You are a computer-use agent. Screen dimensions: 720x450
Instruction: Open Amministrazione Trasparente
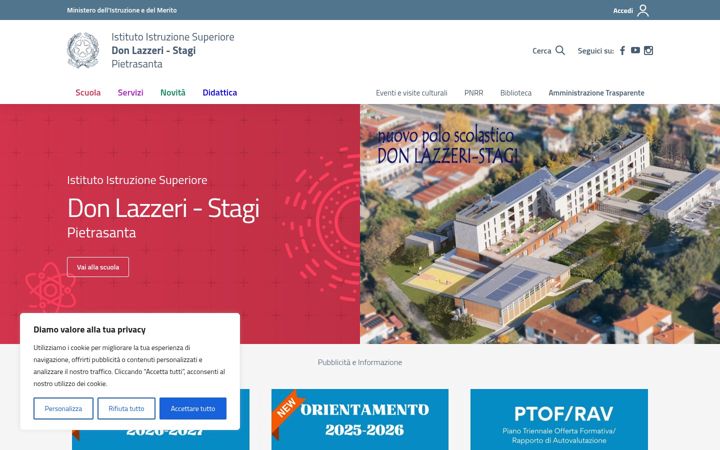click(x=596, y=93)
